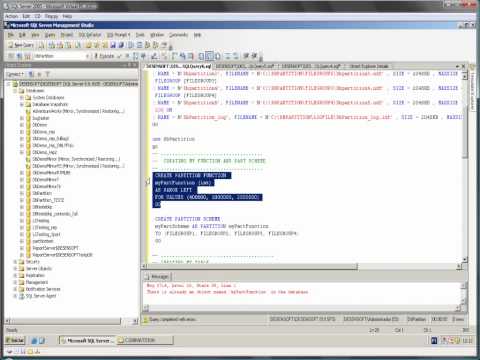Click the Analysis Services MDX Query icon
This screenshot has width=480, height=360.
tap(52, 45)
